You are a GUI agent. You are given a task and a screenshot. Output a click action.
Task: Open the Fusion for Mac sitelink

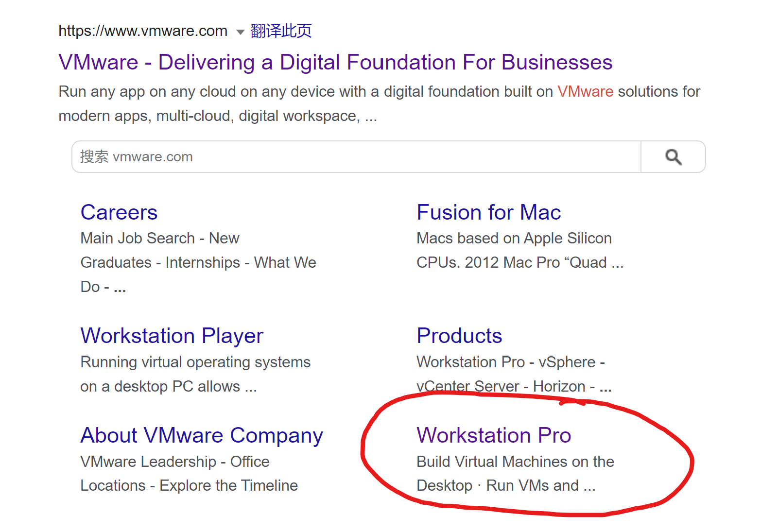pos(489,212)
